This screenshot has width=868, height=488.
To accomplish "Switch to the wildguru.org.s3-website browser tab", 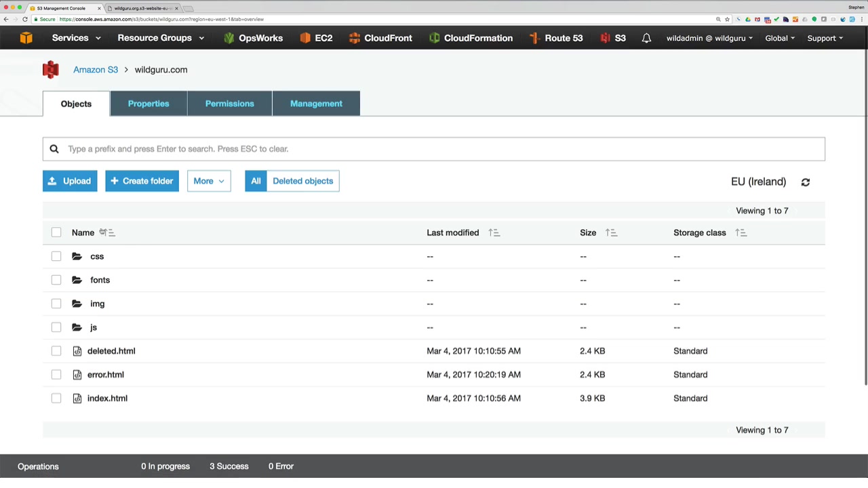I will [x=142, y=8].
